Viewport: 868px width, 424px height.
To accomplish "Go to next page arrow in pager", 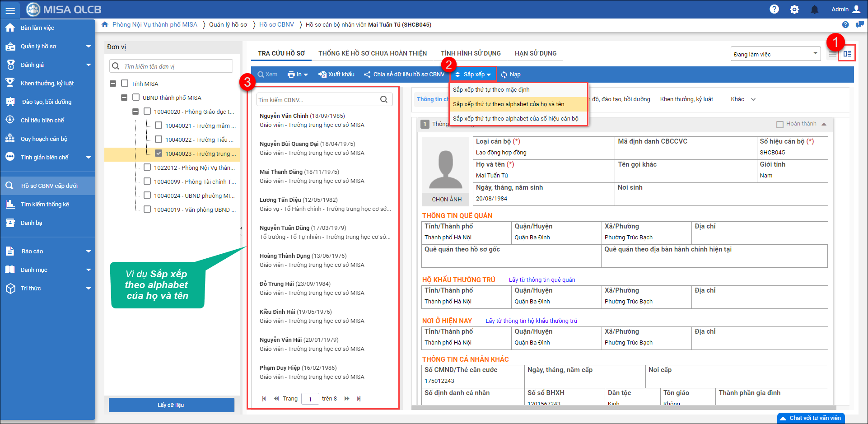I will [347, 399].
